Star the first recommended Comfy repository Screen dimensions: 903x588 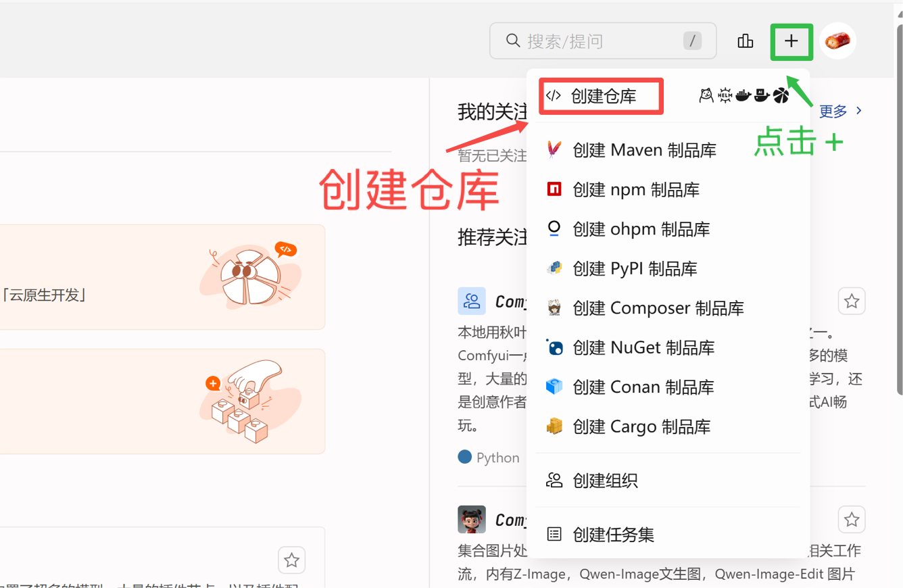[851, 301]
